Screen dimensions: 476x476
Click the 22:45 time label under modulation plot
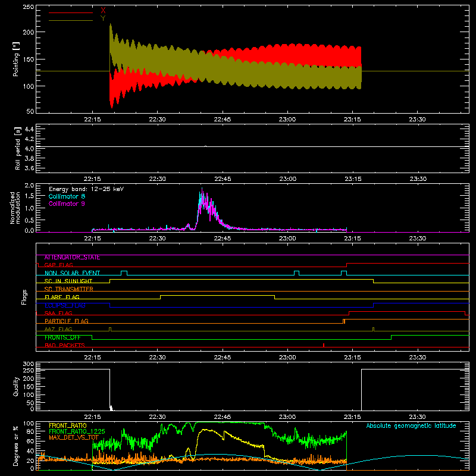[222, 239]
